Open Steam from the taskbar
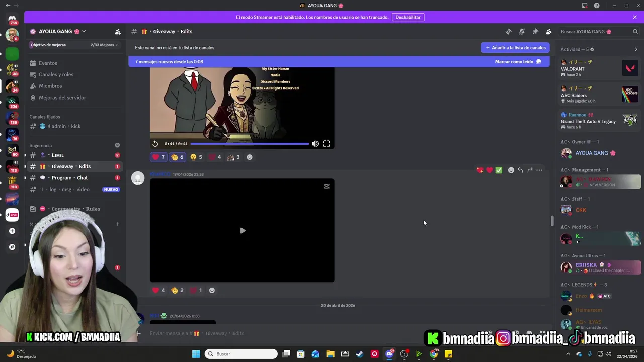 pos(360,354)
